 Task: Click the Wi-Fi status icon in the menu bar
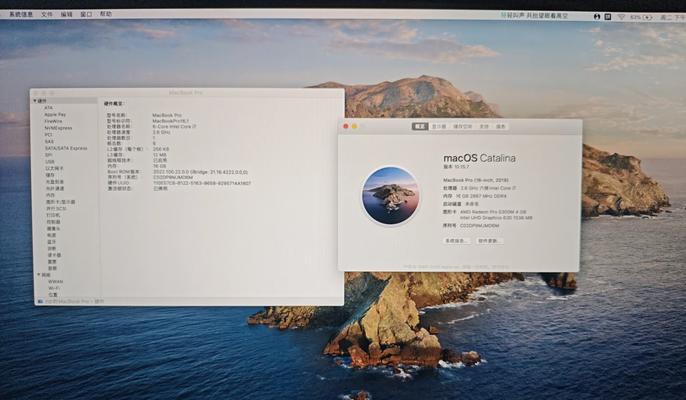tap(621, 17)
